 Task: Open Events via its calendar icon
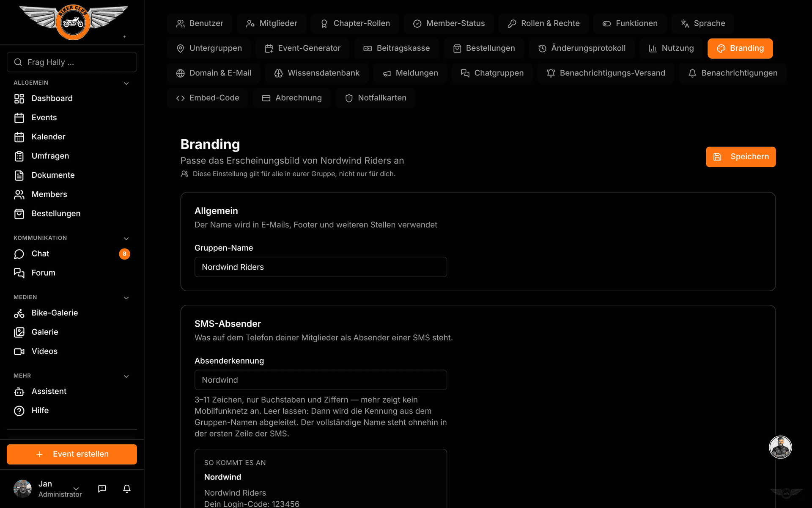pyautogui.click(x=19, y=118)
